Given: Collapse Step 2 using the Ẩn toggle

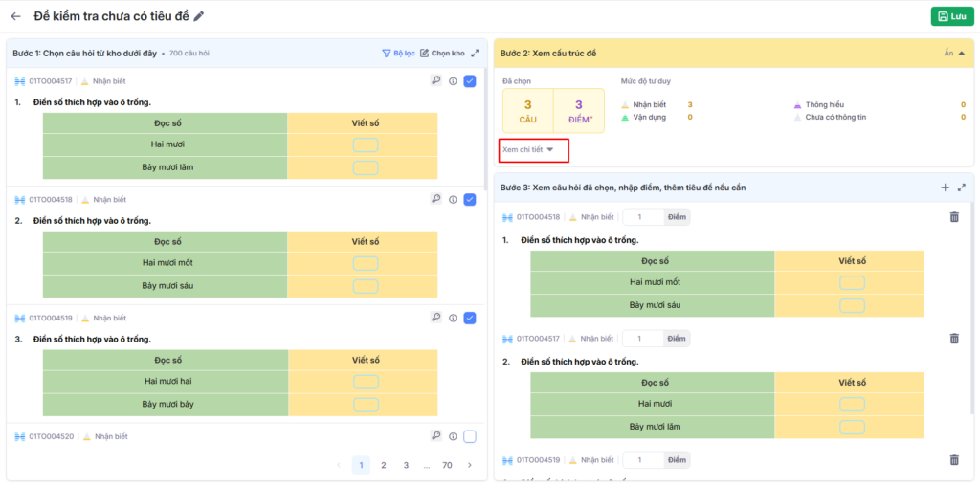Looking at the screenshot, I should click(x=953, y=54).
